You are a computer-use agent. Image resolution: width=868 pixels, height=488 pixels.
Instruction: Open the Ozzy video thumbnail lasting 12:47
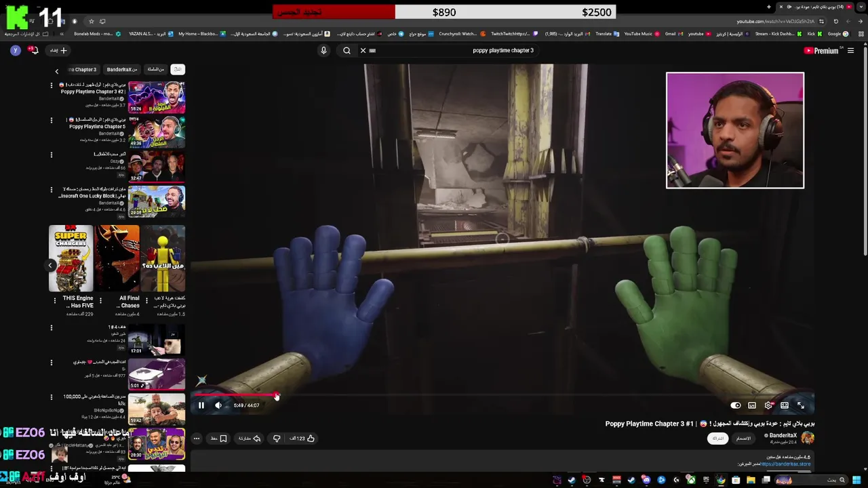click(157, 167)
